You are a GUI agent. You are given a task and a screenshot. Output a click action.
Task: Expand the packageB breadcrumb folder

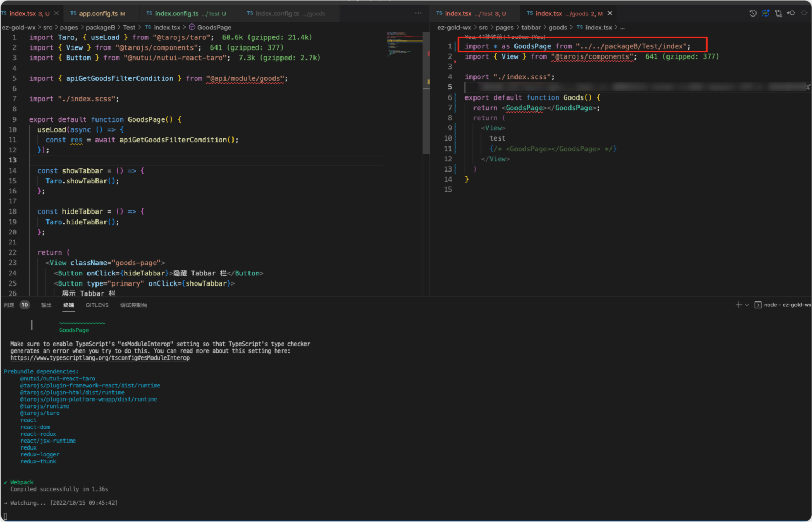pyautogui.click(x=100, y=27)
